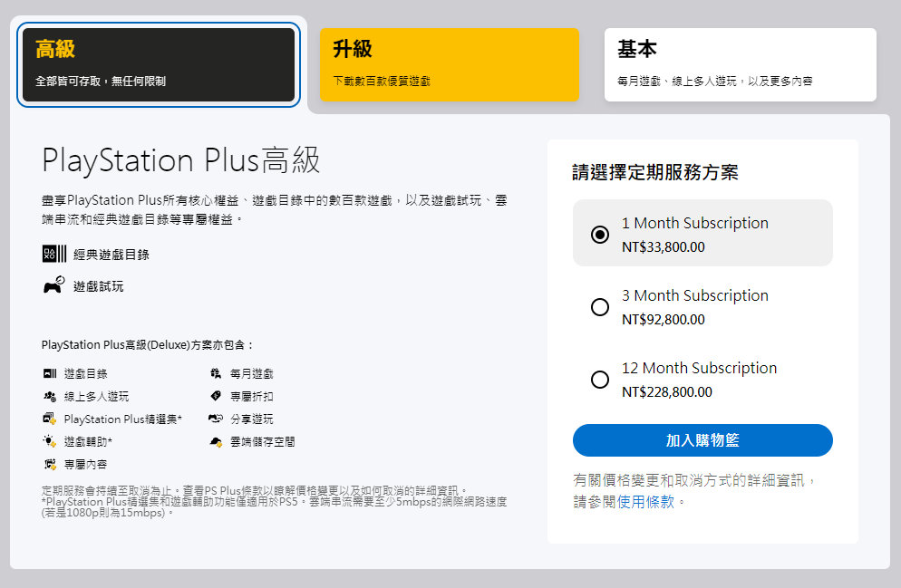
Task: Click the 分享遊玩 label text
Action: pos(252,419)
